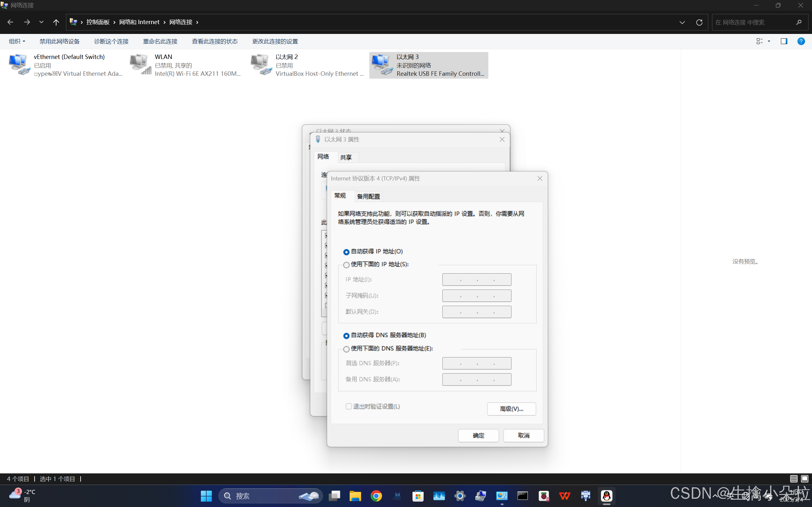Expand the address bar history dropdown
Image resolution: width=812 pixels, height=507 pixels.
point(682,22)
